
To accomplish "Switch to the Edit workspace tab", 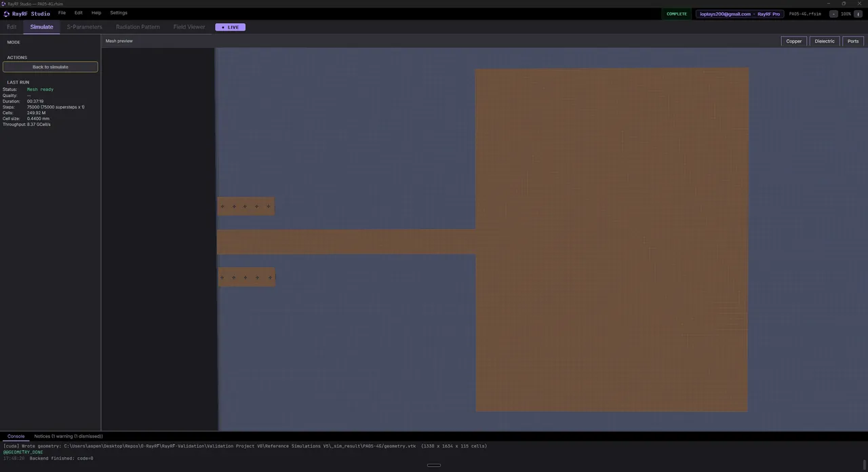I will click(12, 27).
